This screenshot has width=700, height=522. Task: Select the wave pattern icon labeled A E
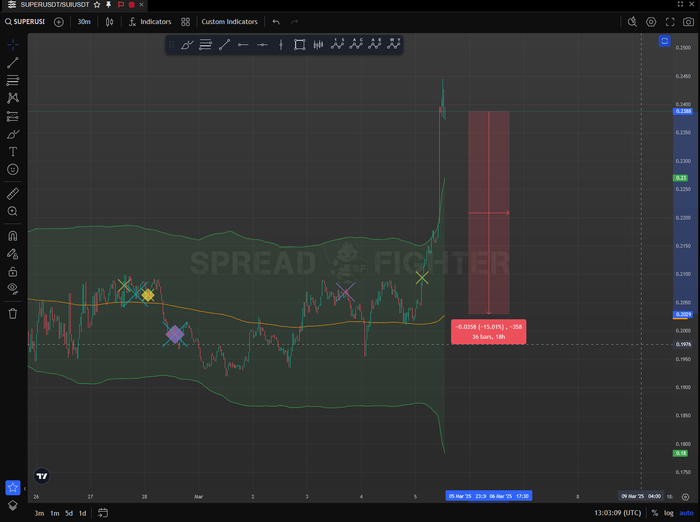point(375,44)
